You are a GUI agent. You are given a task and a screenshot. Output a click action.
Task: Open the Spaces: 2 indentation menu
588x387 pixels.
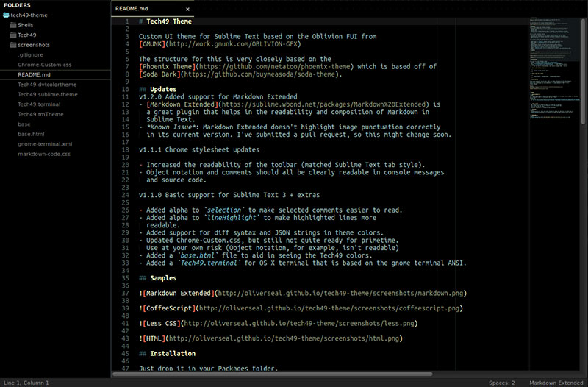click(x=502, y=383)
